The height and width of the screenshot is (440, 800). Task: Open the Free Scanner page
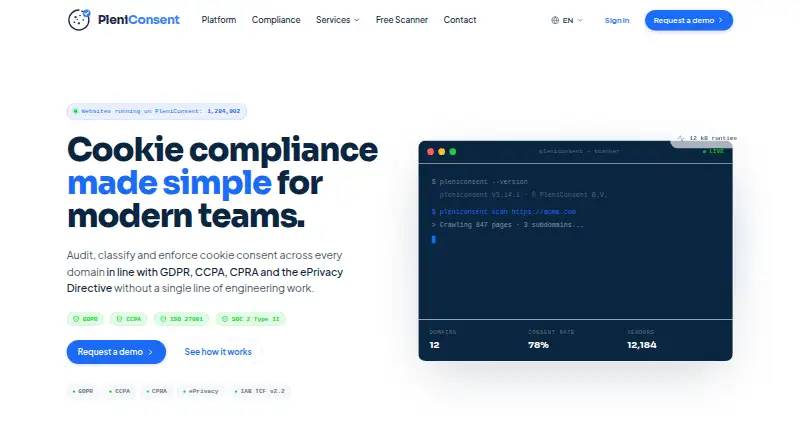tap(402, 20)
